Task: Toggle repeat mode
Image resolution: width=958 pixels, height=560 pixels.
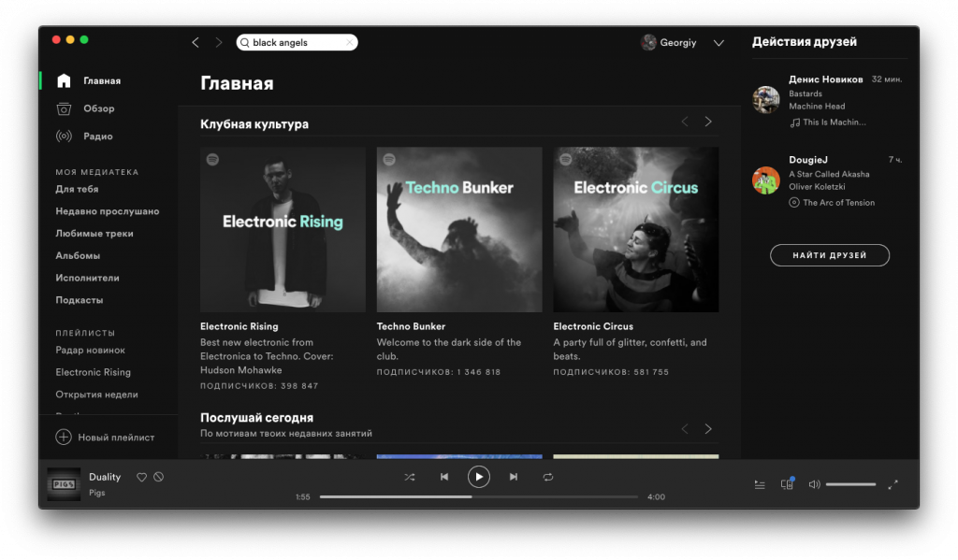Action: tap(548, 477)
